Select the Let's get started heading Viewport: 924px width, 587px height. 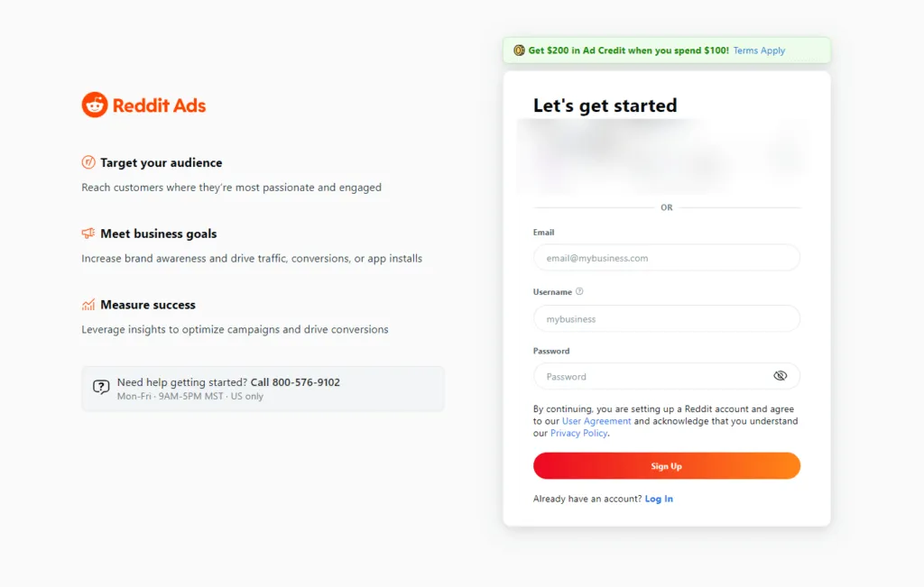pos(604,105)
